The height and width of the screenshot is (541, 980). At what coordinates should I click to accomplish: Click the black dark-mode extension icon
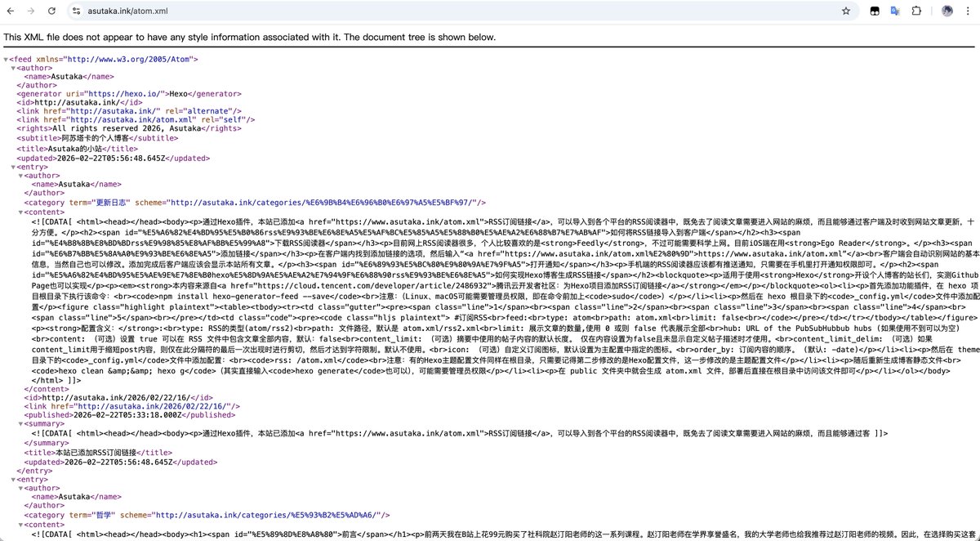pos(875,11)
